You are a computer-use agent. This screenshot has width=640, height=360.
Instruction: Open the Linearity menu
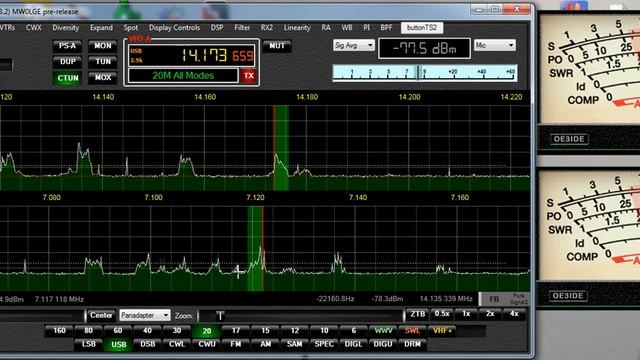[x=297, y=28]
